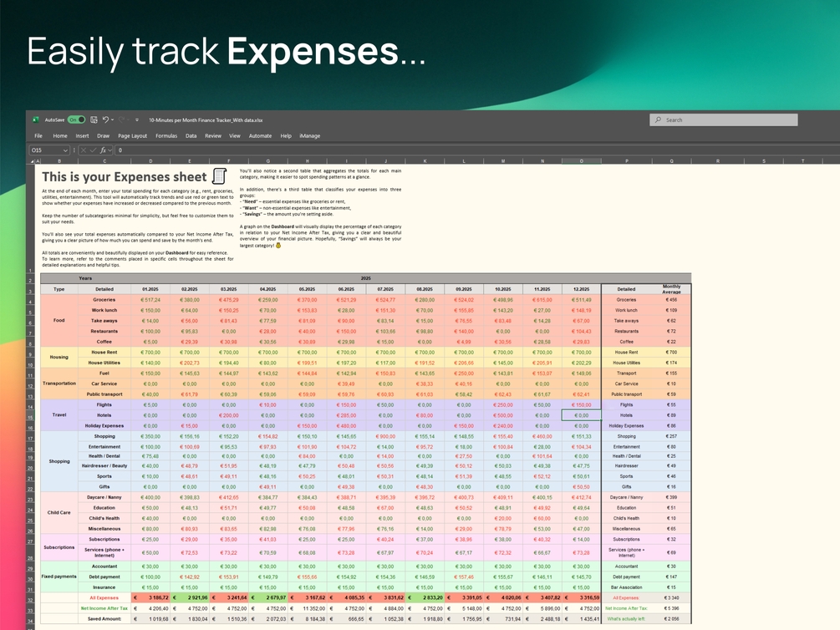This screenshot has width=840, height=630.
Task: Open the Review tab
Action: coord(212,135)
